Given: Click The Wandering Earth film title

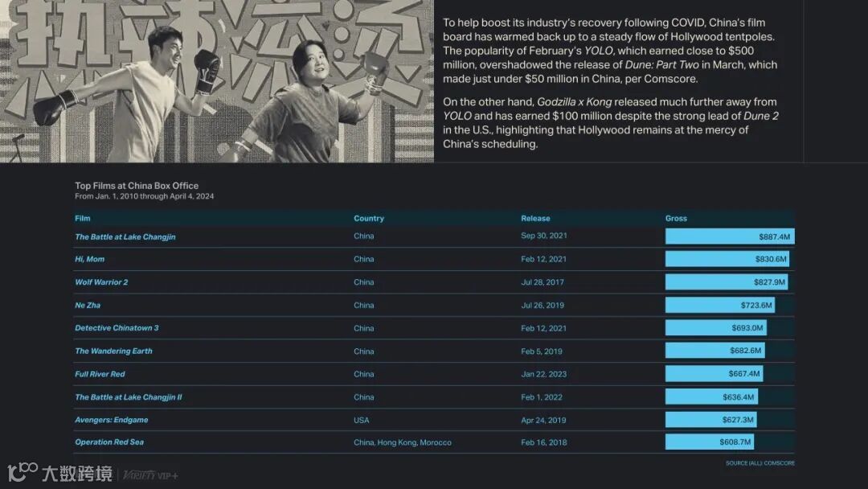Looking at the screenshot, I should click(x=113, y=351).
